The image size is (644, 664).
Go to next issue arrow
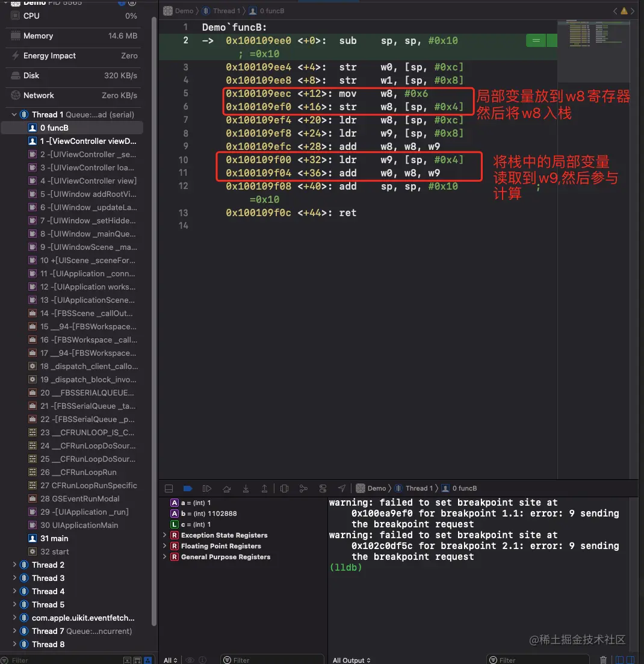[x=633, y=11]
